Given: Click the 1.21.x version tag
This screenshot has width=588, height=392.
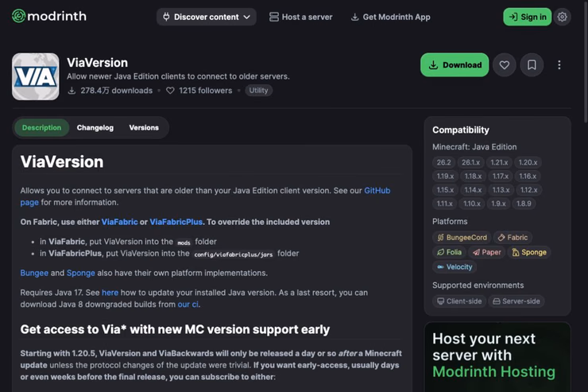Looking at the screenshot, I should coord(499,162).
